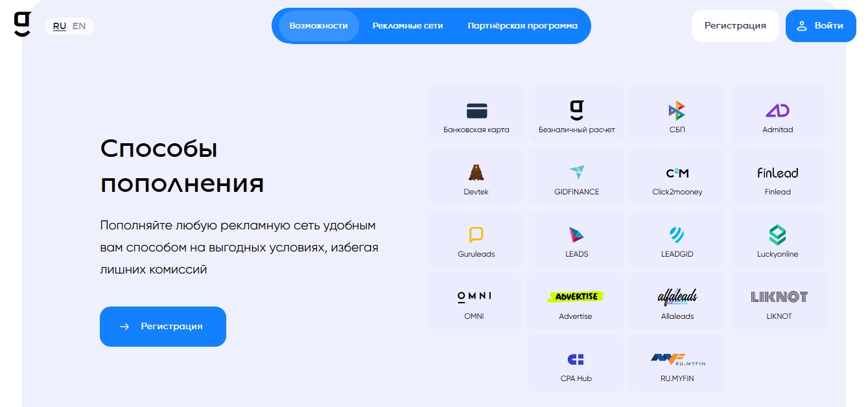868x407 pixels.
Task: Click the site logo in the header
Action: [22, 25]
